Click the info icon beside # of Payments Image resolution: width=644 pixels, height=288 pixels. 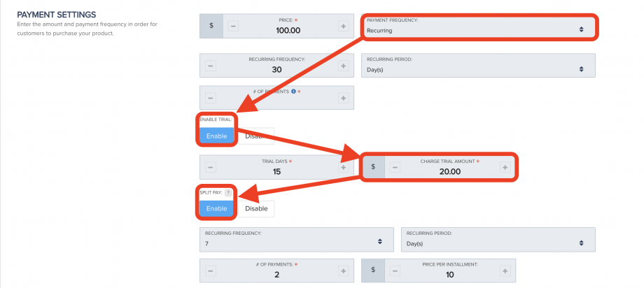click(294, 91)
